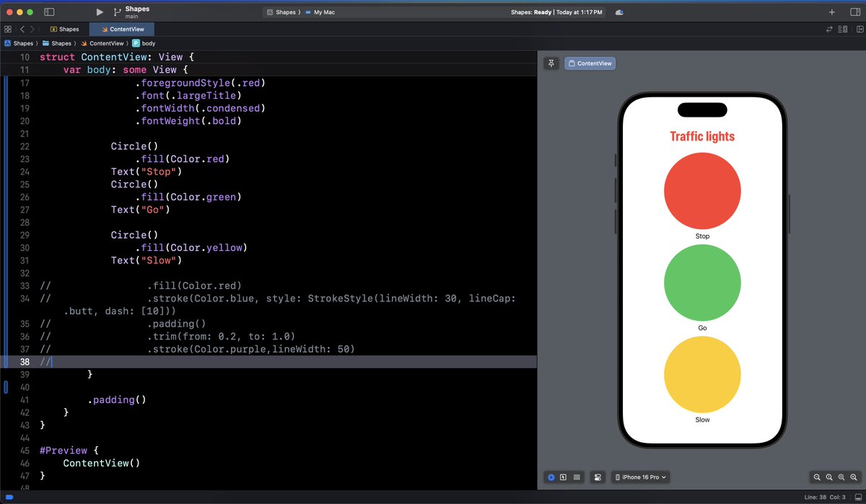Switch preview to Variants mode

(576, 477)
